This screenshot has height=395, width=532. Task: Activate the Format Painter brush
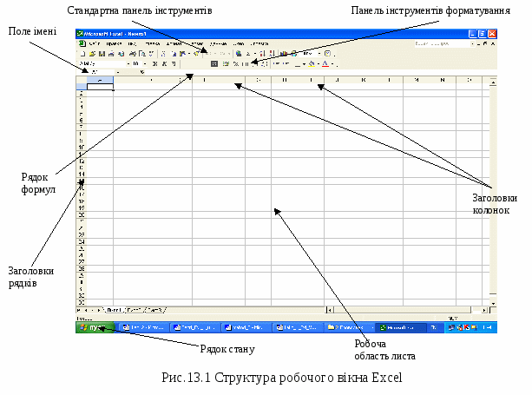[x=196, y=54]
